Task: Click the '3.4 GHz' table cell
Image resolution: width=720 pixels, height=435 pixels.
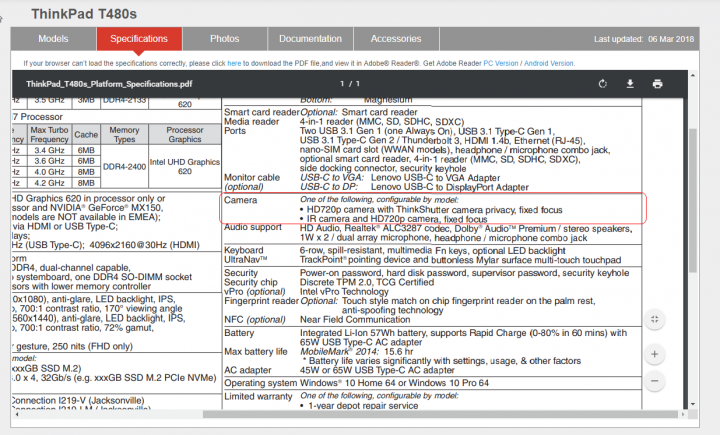Action: pos(49,150)
